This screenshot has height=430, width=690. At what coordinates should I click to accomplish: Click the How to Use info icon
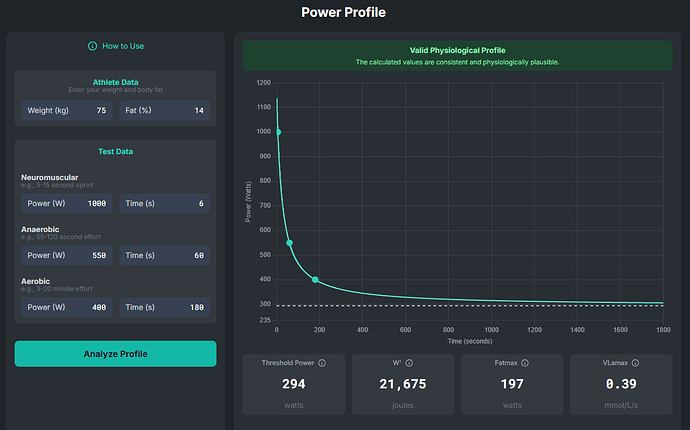(93, 45)
